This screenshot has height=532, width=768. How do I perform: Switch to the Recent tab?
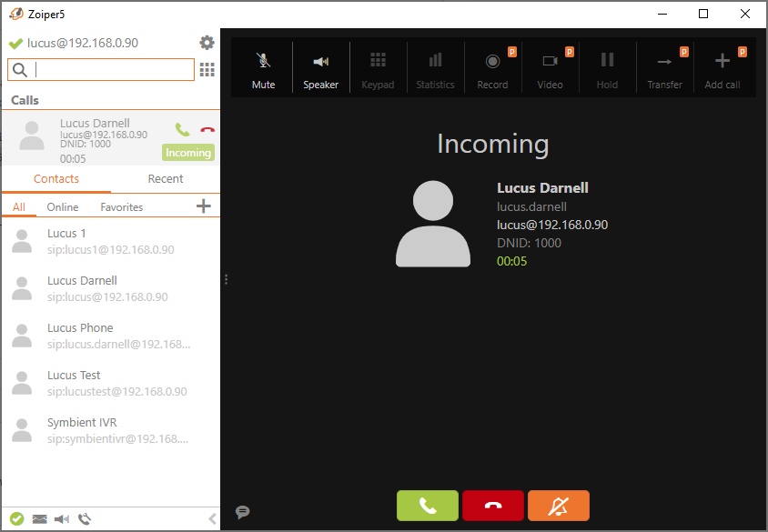coord(165,179)
